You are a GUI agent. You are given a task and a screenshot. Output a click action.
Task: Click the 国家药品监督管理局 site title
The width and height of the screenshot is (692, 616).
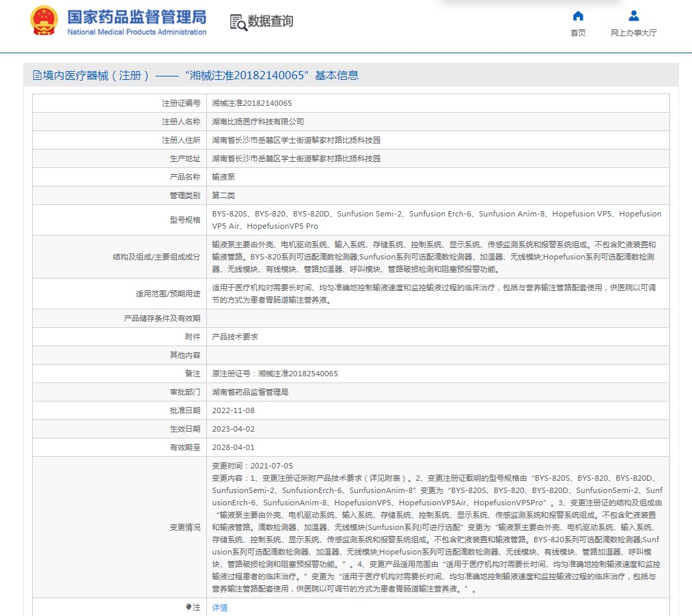tap(137, 16)
